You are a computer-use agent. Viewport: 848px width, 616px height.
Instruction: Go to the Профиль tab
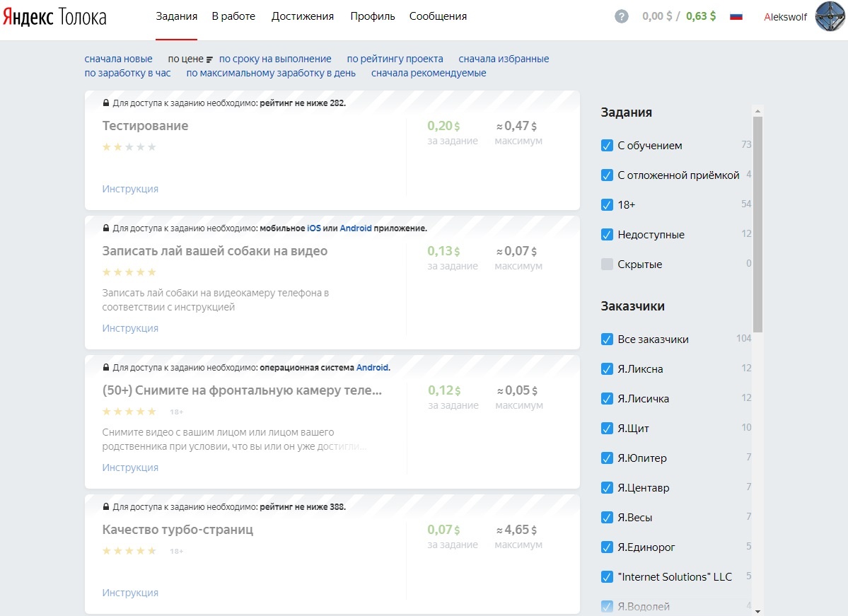point(373,17)
